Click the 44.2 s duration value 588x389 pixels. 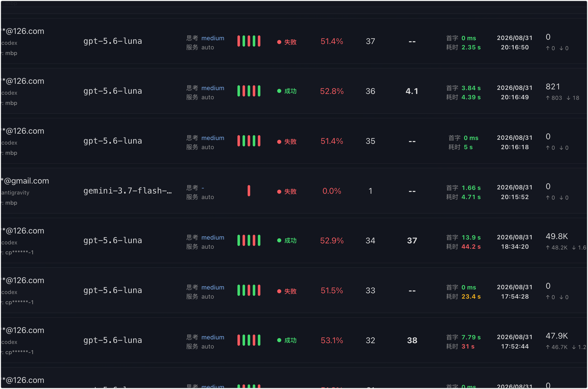(471, 247)
